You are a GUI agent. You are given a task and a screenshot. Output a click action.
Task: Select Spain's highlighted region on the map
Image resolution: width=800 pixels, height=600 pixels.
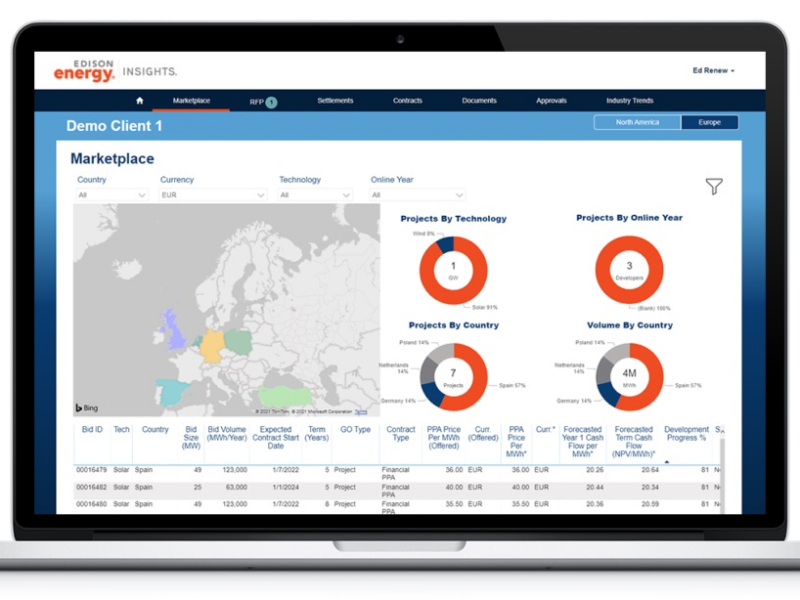[x=171, y=390]
